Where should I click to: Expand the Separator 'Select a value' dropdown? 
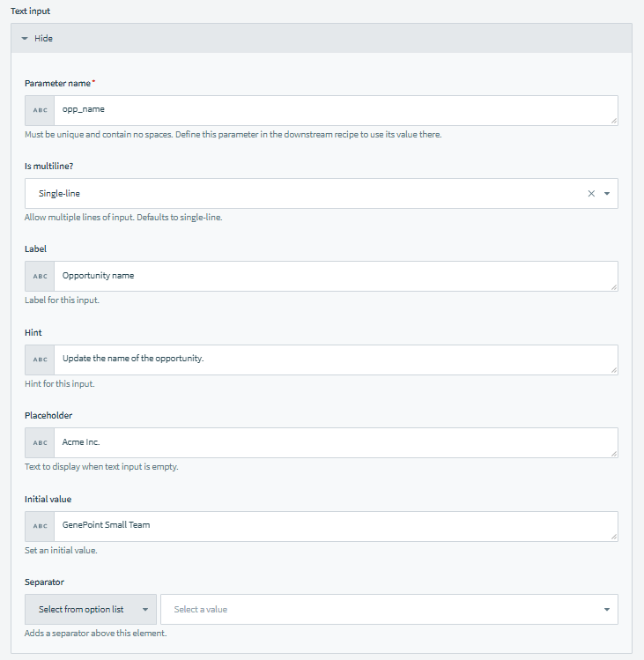(x=389, y=609)
